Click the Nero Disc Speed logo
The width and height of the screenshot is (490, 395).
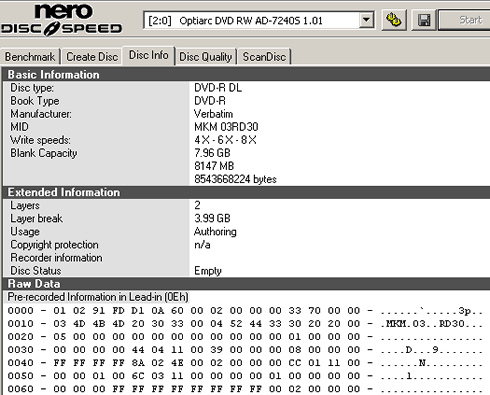click(62, 19)
